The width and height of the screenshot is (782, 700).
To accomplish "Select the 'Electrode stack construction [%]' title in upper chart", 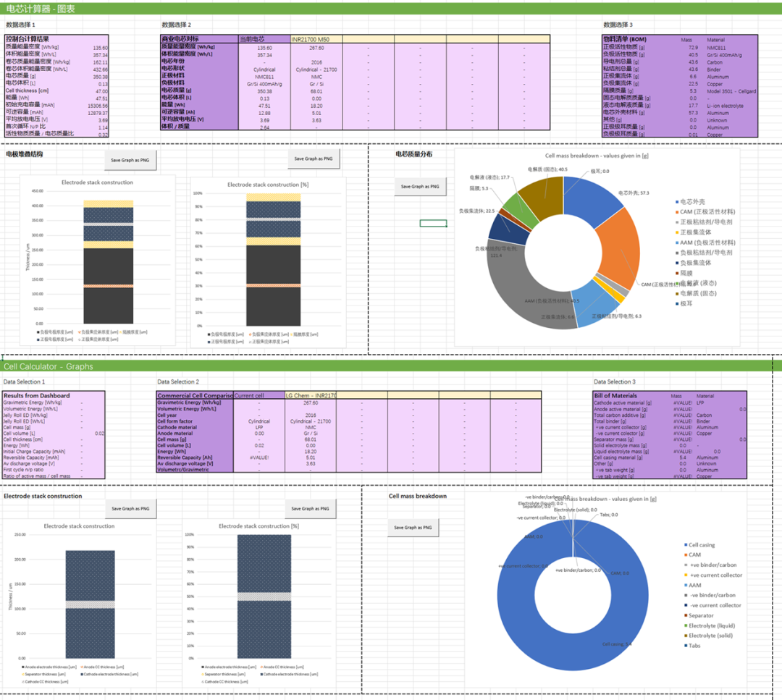I will pos(268,185).
